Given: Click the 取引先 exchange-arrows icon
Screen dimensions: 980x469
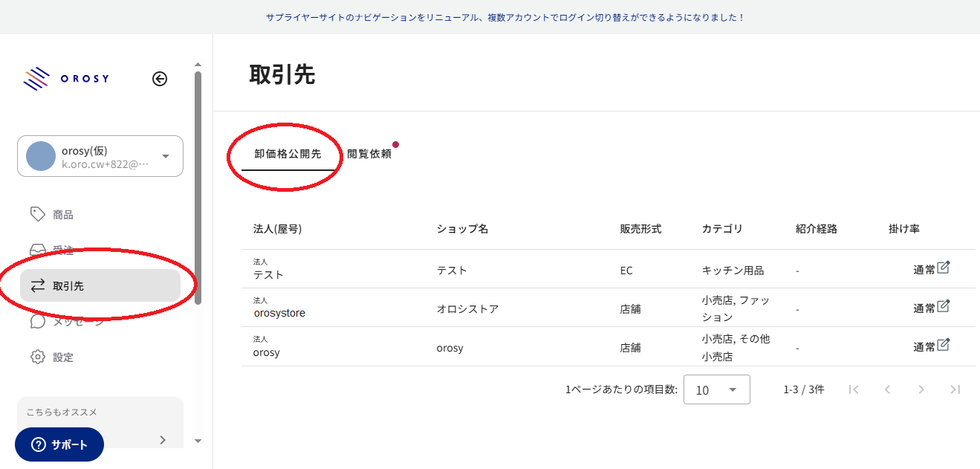Looking at the screenshot, I should [38, 285].
